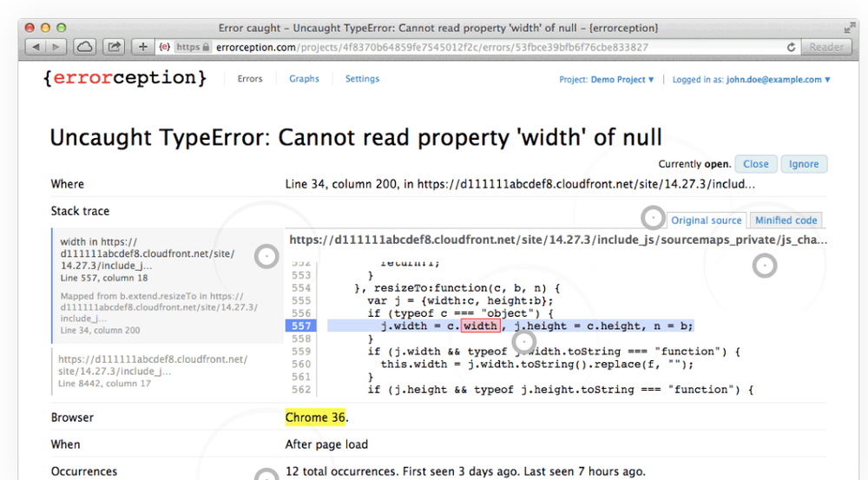The image size is (868, 480).
Task: Expand the john.doe@example.com account dropdown
Action: pyautogui.click(x=751, y=80)
